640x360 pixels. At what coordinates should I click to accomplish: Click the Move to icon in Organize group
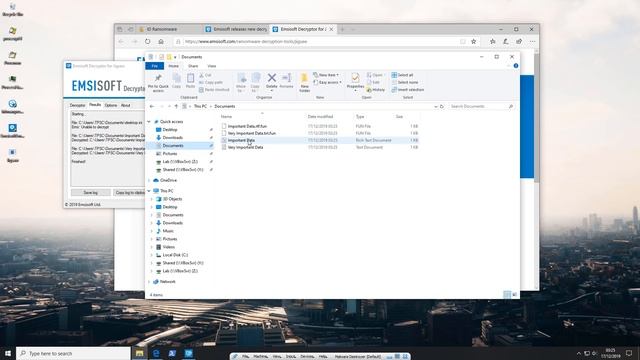pos(241,82)
